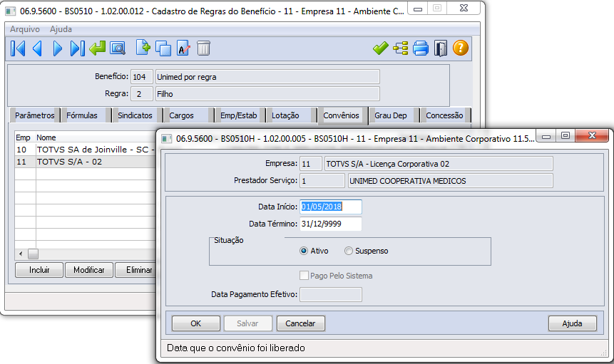Copy record icon in toolbar
The height and width of the screenshot is (364, 614).
pyautogui.click(x=163, y=48)
